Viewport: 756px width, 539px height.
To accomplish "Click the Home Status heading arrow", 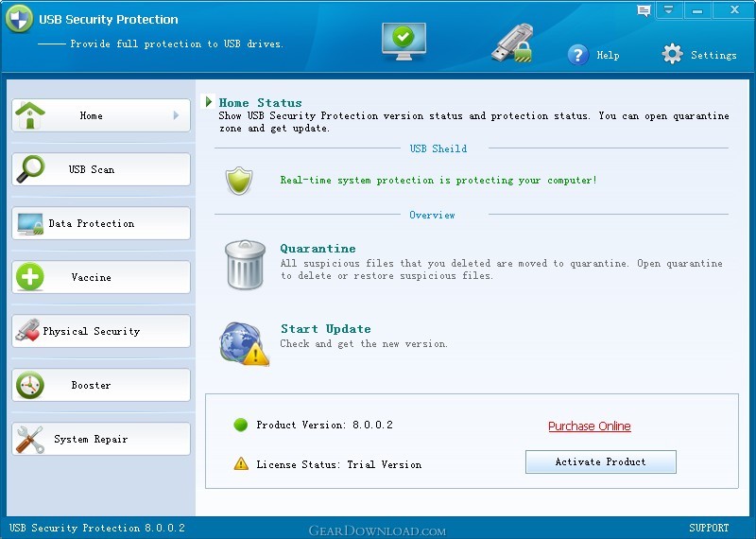I will coord(209,102).
